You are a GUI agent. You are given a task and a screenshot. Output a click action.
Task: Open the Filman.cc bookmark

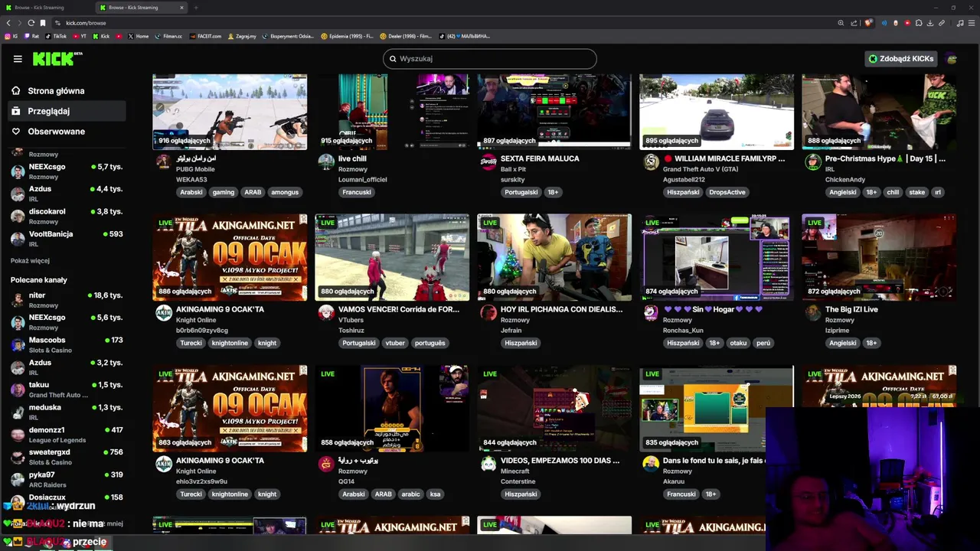(168, 36)
